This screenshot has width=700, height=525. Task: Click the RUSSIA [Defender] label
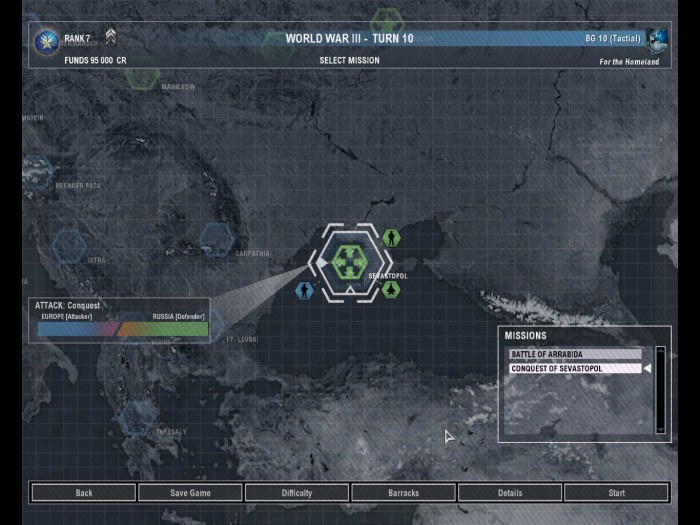pyautogui.click(x=178, y=317)
